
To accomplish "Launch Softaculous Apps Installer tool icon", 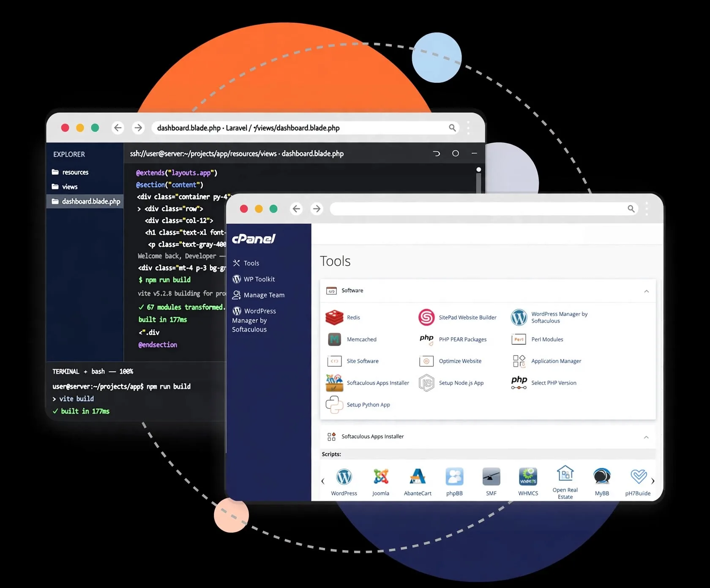I will [334, 383].
